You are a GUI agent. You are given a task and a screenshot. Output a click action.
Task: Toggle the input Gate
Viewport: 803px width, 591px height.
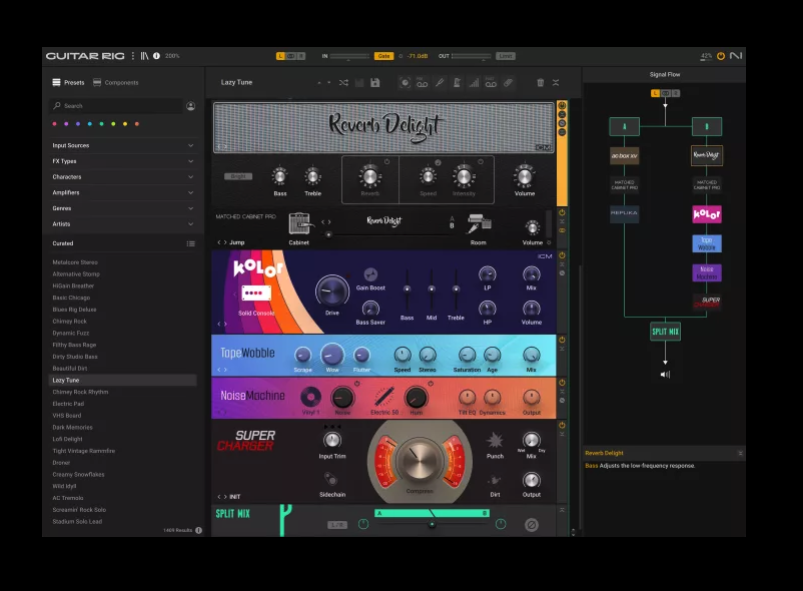(x=384, y=56)
